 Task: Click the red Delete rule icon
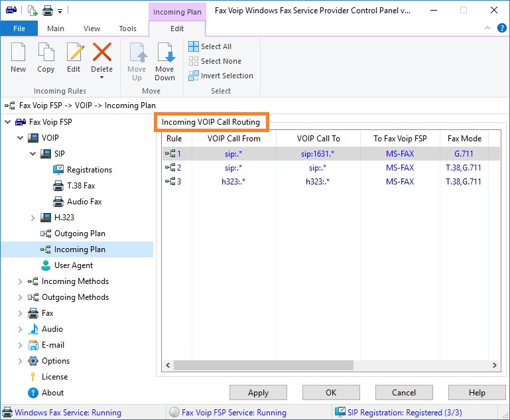tap(102, 52)
